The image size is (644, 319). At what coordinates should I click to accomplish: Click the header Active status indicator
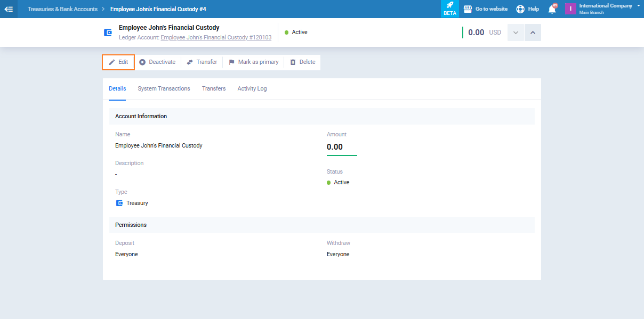(x=296, y=32)
